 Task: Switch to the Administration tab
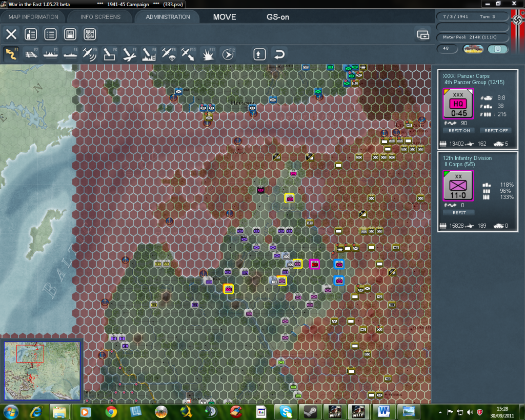[x=168, y=17]
